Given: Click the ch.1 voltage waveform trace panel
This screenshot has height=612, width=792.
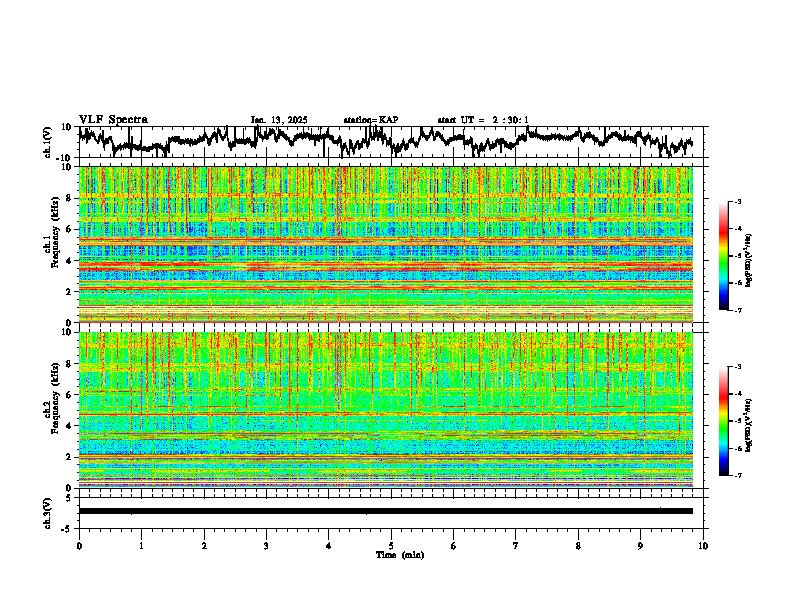Looking at the screenshot, I should click(390, 142).
